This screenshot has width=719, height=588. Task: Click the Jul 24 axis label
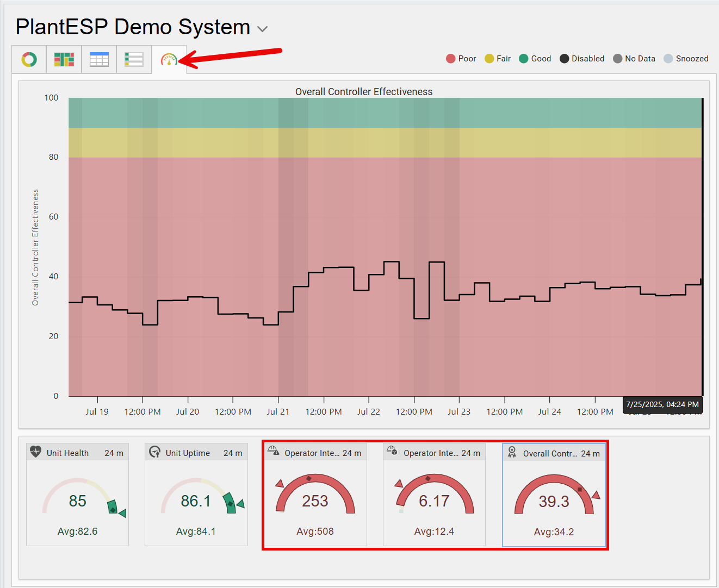coord(549,412)
